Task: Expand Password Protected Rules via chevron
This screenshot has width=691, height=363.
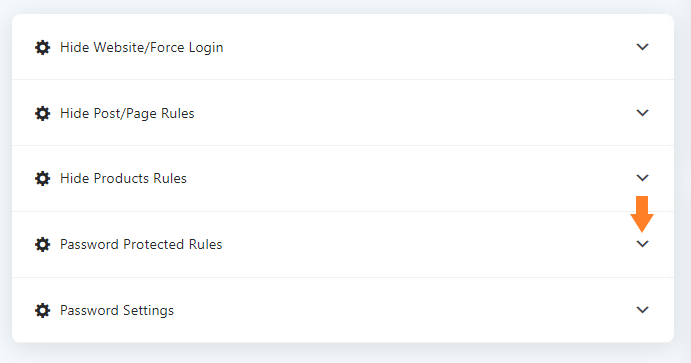Action: click(643, 244)
